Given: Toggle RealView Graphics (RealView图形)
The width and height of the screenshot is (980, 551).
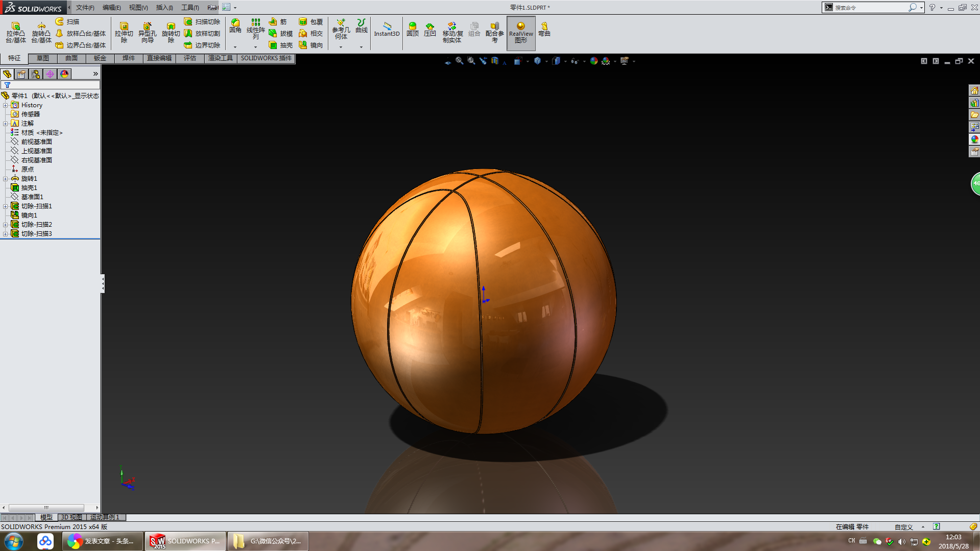Looking at the screenshot, I should point(521,33).
